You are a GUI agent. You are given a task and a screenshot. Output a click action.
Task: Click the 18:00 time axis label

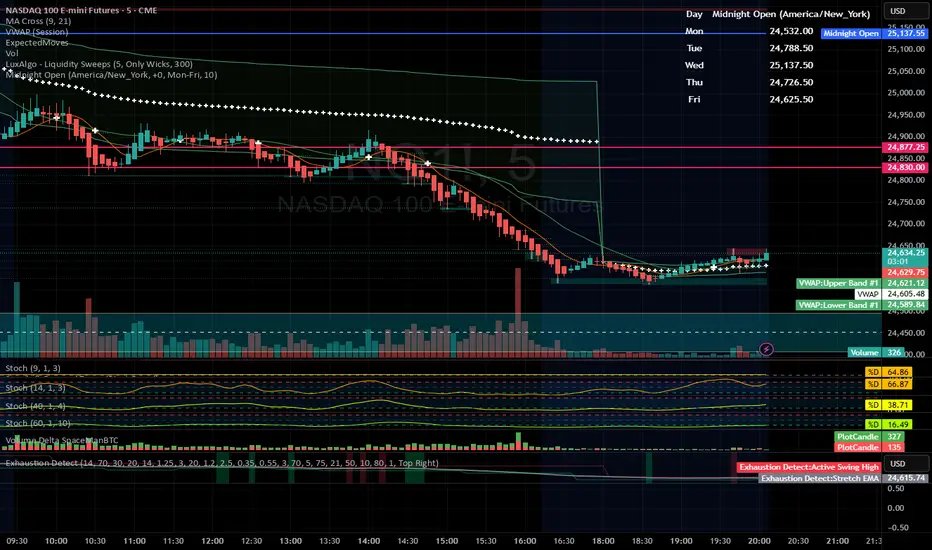[603, 540]
